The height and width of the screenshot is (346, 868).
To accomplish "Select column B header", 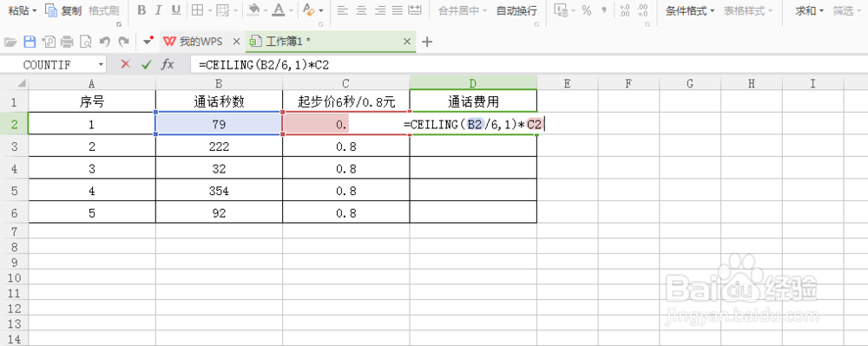I will pos(220,83).
